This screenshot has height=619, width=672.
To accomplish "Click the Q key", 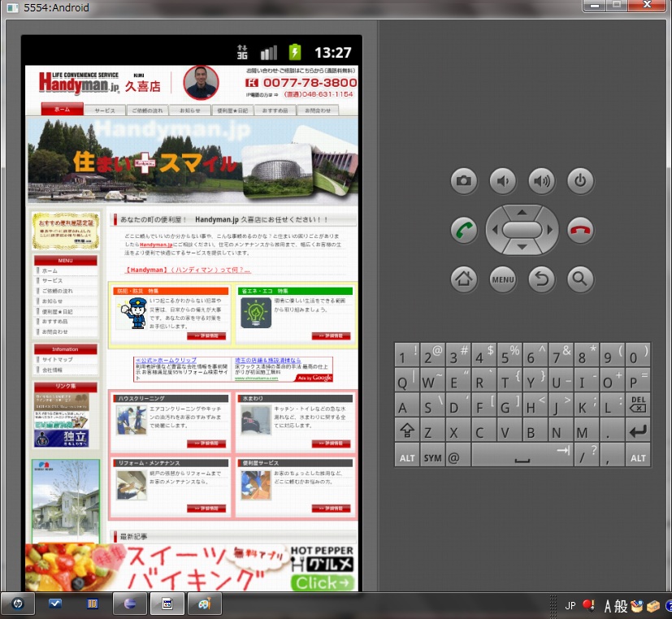I will click(407, 380).
